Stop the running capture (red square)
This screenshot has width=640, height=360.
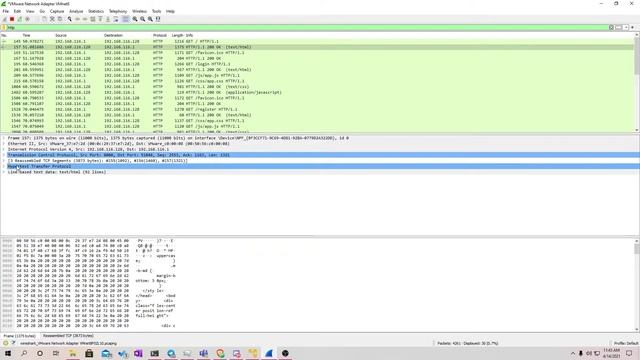[x=12, y=19]
